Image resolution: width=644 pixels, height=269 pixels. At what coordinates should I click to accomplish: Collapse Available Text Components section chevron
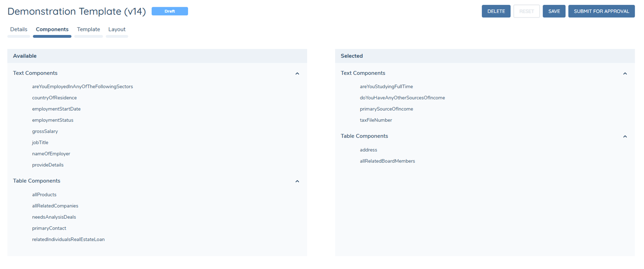pos(297,74)
